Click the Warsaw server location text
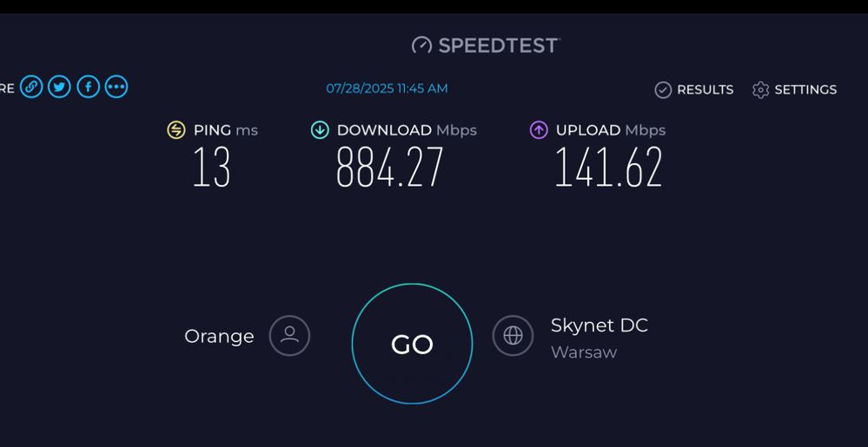This screenshot has height=447, width=868. click(x=584, y=352)
